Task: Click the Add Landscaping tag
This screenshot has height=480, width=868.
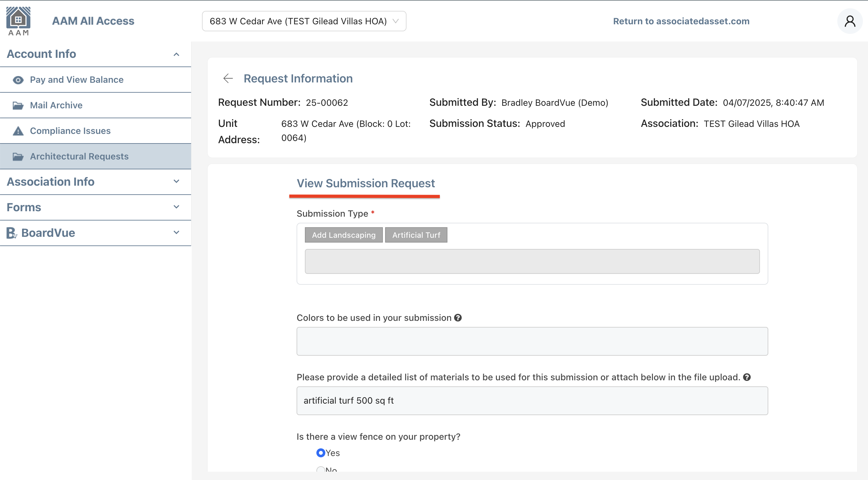Action: pyautogui.click(x=343, y=235)
